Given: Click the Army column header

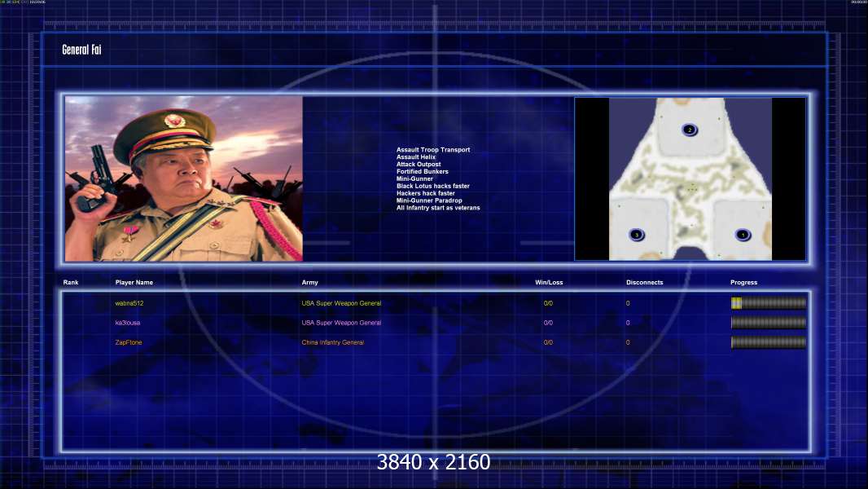Looking at the screenshot, I should click(x=309, y=283).
